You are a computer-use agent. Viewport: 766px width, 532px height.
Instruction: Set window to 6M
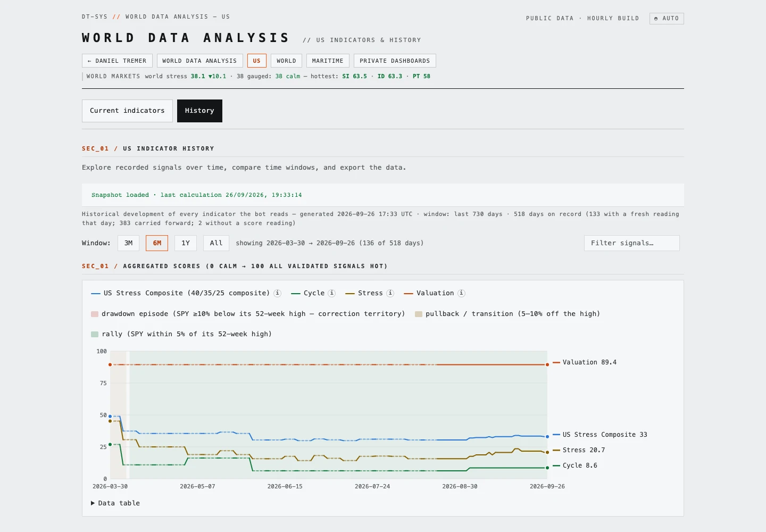pos(157,243)
